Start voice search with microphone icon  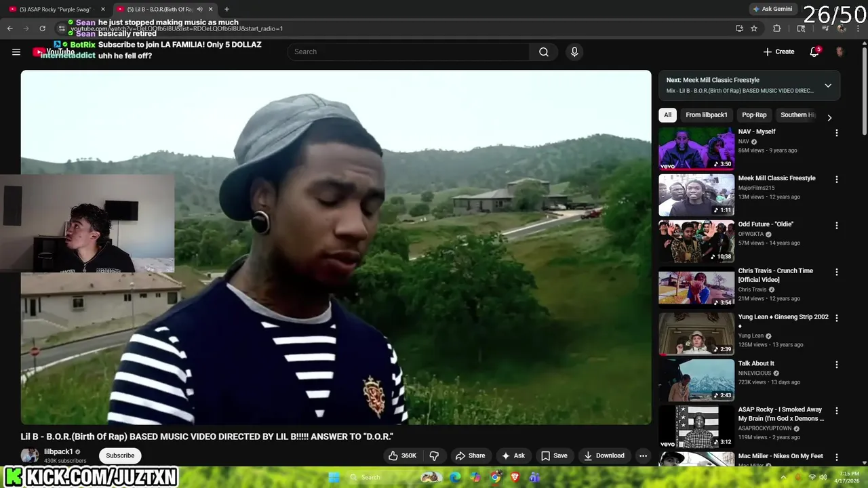click(x=574, y=52)
